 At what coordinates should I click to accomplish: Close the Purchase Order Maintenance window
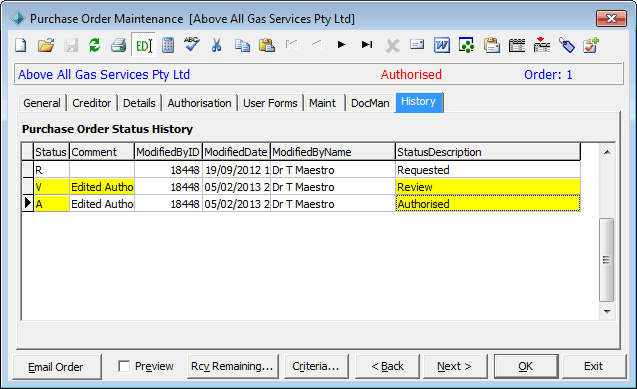click(611, 19)
